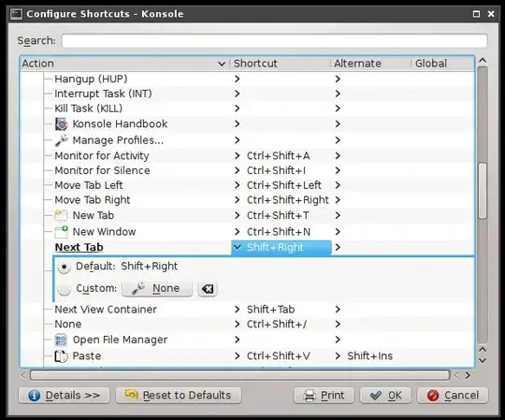505x420 pixels.
Task: Click the vertical scrollbar thumb
Action: pos(483,192)
